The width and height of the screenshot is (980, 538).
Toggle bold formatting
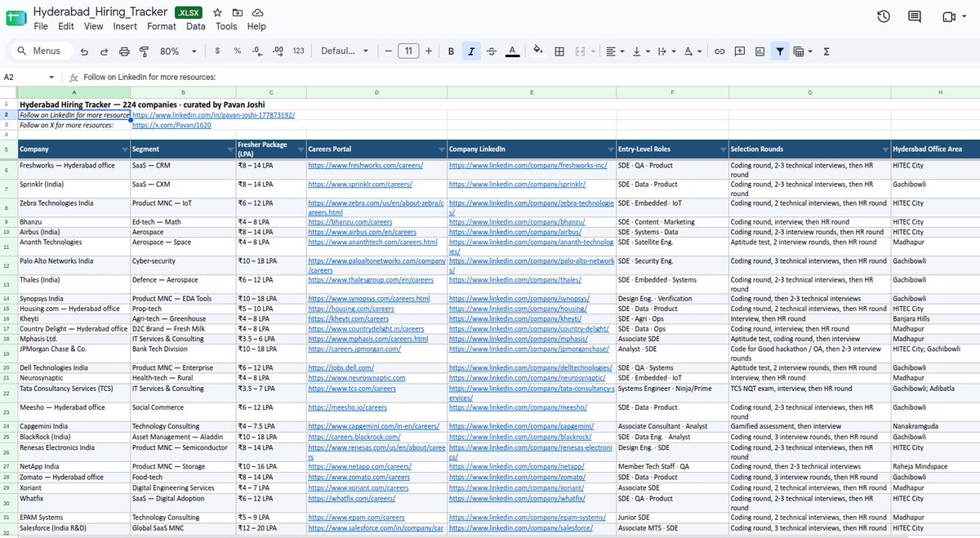click(x=451, y=51)
